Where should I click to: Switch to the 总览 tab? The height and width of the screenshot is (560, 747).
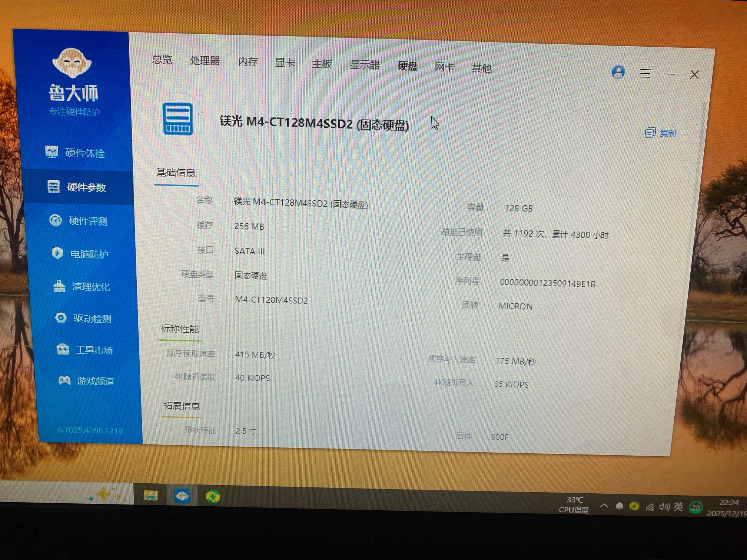162,59
